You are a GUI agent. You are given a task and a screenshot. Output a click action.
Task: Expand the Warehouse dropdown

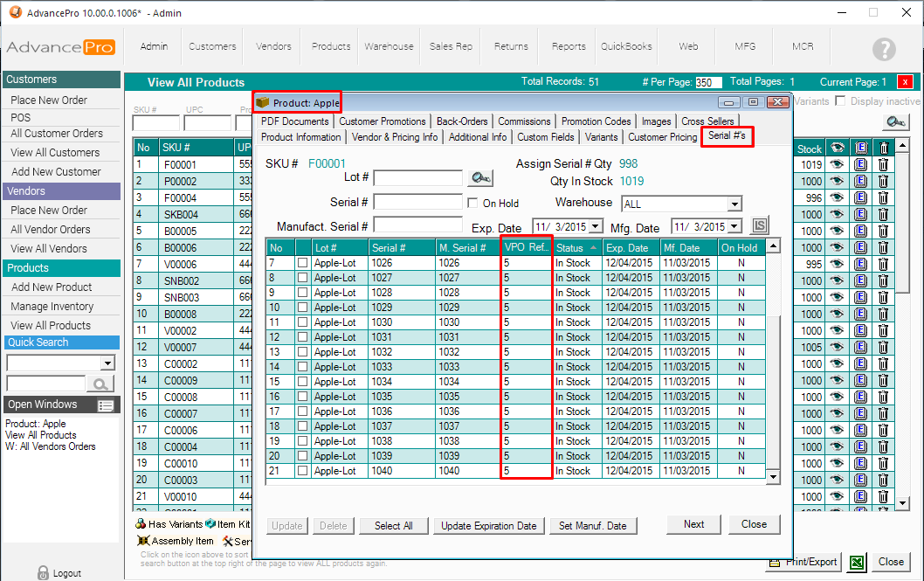click(734, 204)
